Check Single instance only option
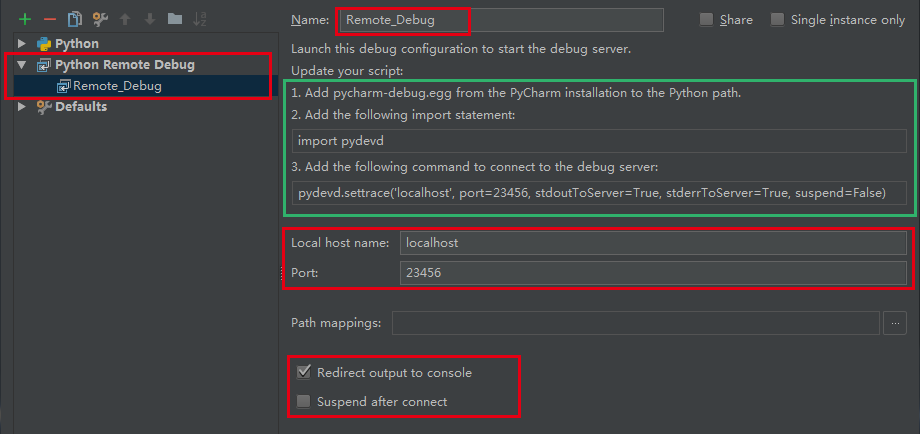This screenshot has width=920, height=434. point(777,20)
